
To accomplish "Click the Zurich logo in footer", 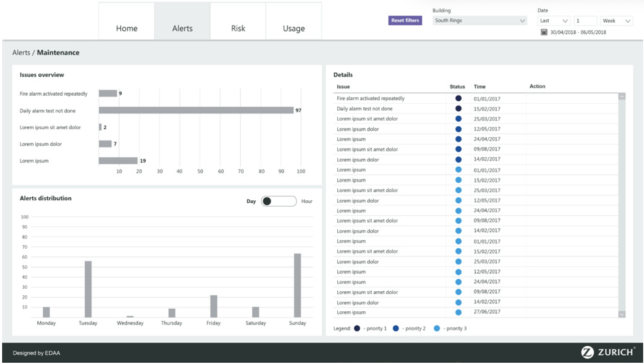I will coord(607,352).
